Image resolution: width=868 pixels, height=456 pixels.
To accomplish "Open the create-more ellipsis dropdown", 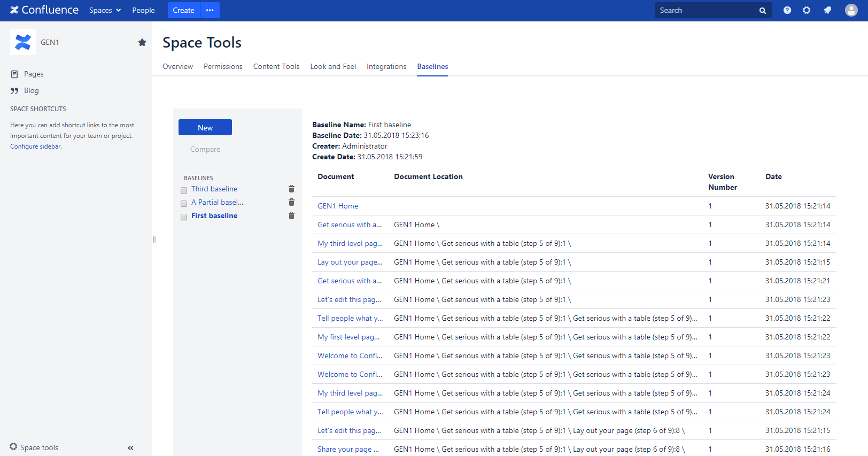I will (210, 10).
